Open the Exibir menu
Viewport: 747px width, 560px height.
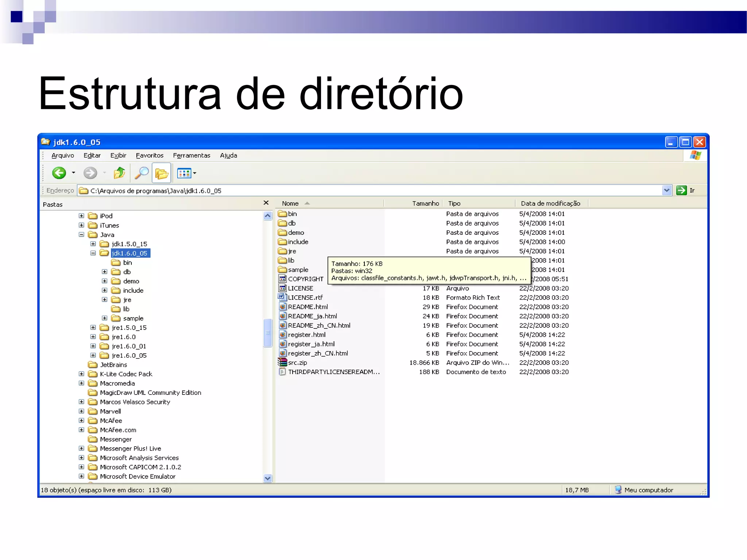tap(118, 155)
